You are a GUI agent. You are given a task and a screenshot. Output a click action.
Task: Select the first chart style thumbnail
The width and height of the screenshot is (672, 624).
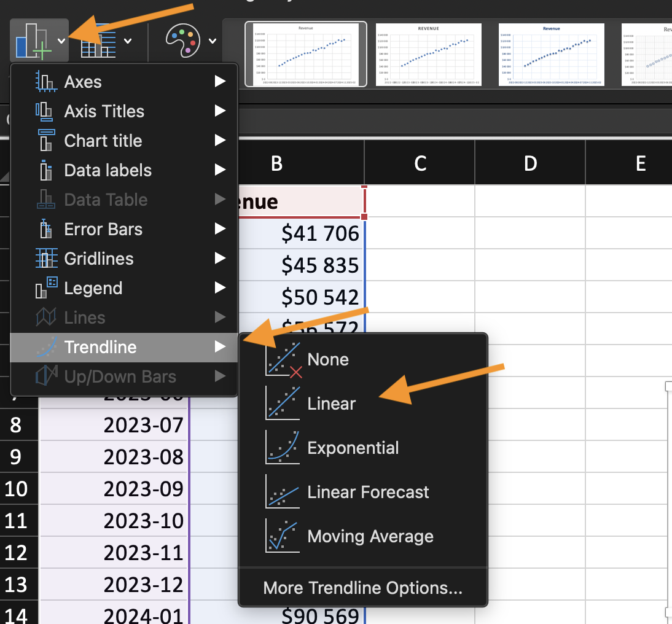[305, 54]
